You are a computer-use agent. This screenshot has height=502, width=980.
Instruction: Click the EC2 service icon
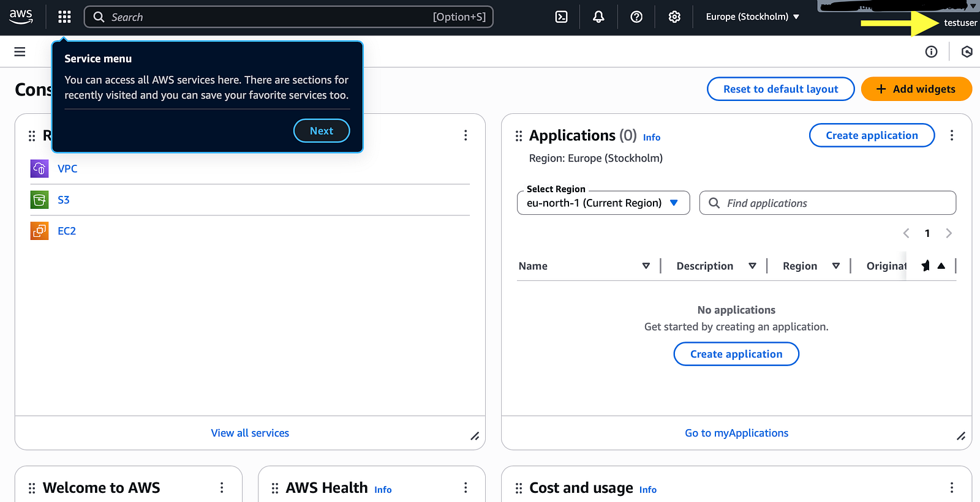39,231
